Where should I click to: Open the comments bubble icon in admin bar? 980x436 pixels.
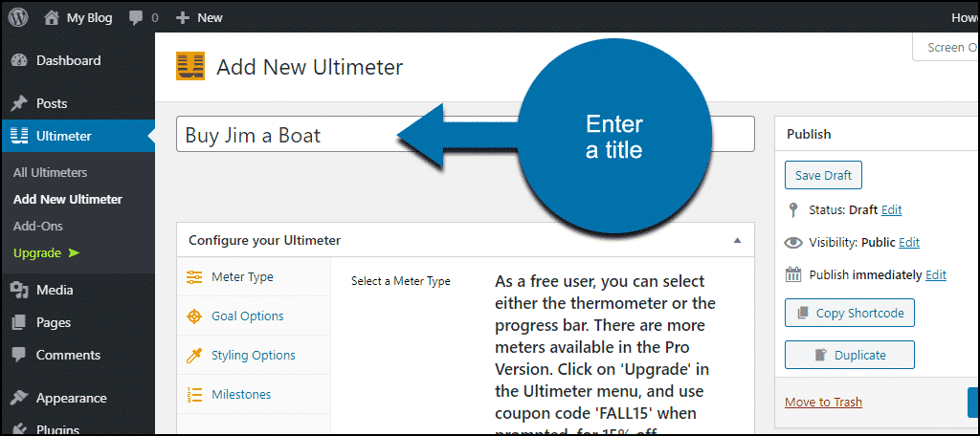pyautogui.click(x=136, y=18)
